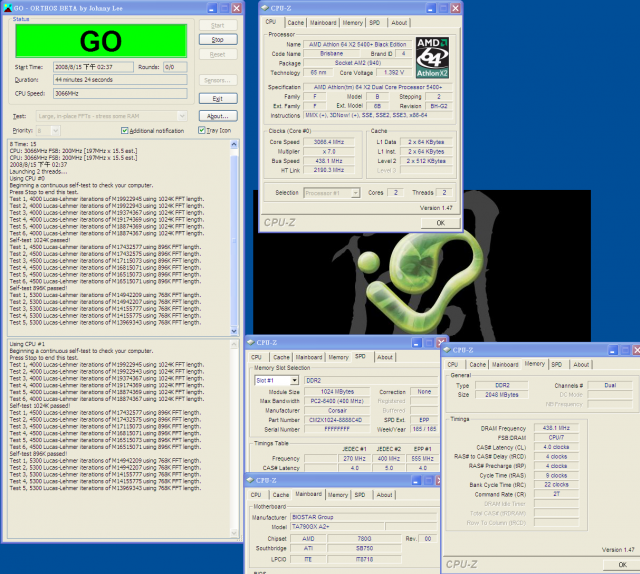Select CPU tab in CPU-Z Memory window
Screen dimensions: 640x574
[x=453, y=365]
